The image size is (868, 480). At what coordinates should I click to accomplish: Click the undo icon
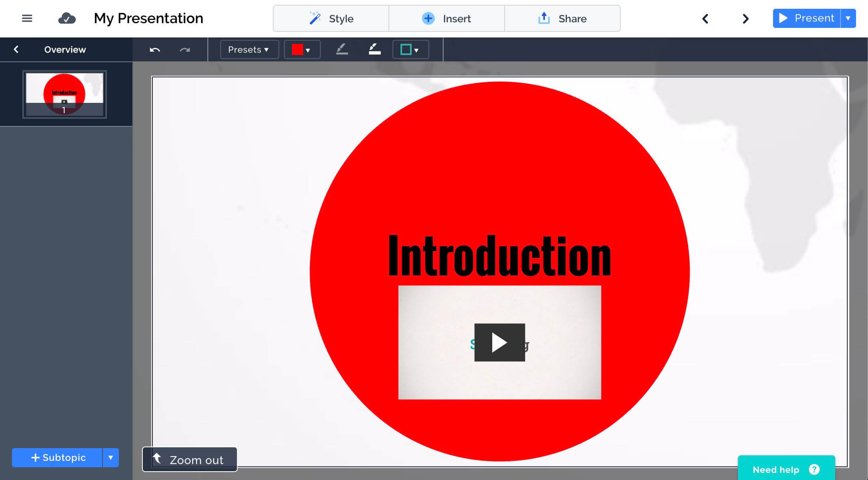(156, 50)
